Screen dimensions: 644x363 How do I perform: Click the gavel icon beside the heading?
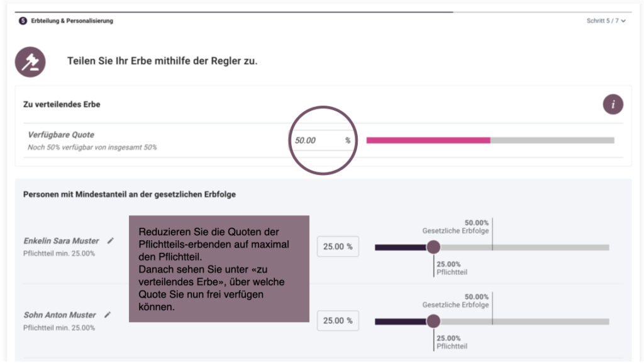[x=30, y=62]
